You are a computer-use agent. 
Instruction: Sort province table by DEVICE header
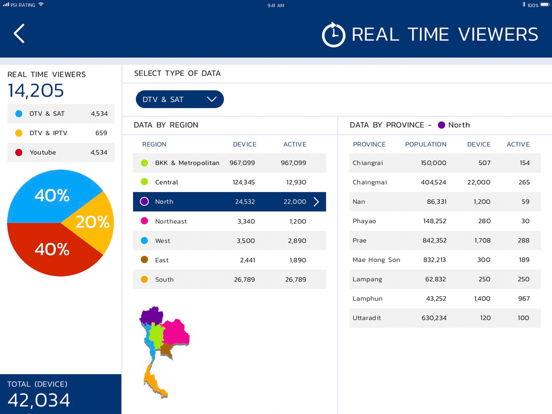coord(478,144)
